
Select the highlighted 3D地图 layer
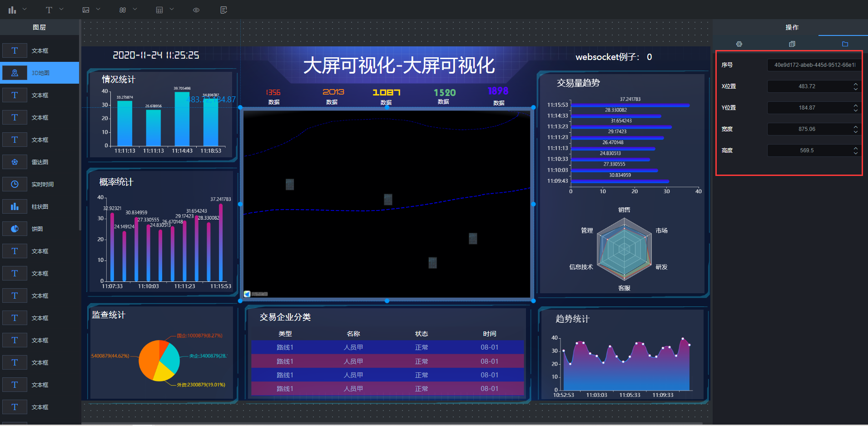pyautogui.click(x=40, y=73)
